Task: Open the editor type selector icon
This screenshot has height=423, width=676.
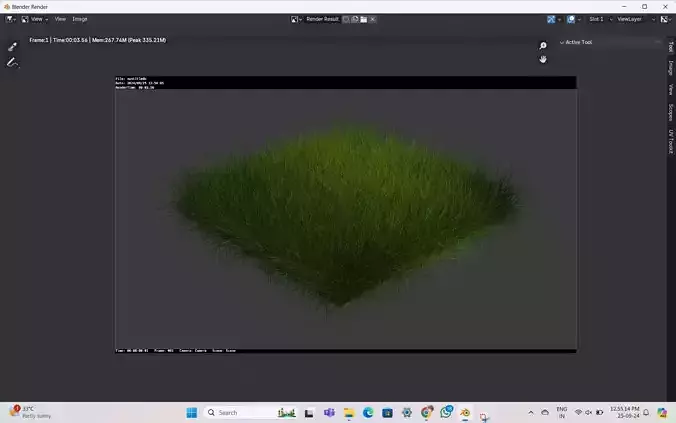Action: 10,19
